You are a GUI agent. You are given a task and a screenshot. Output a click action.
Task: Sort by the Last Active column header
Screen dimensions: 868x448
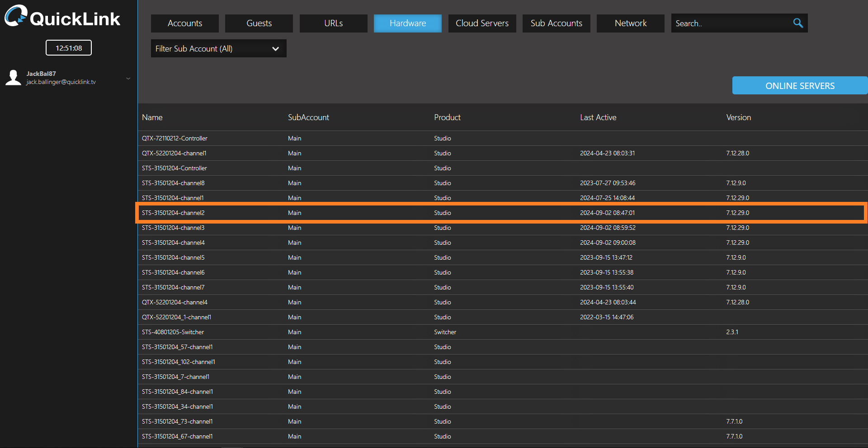tap(598, 117)
